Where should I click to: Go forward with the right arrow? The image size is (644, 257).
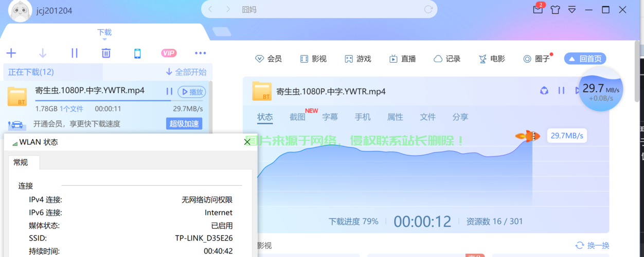click(x=227, y=9)
